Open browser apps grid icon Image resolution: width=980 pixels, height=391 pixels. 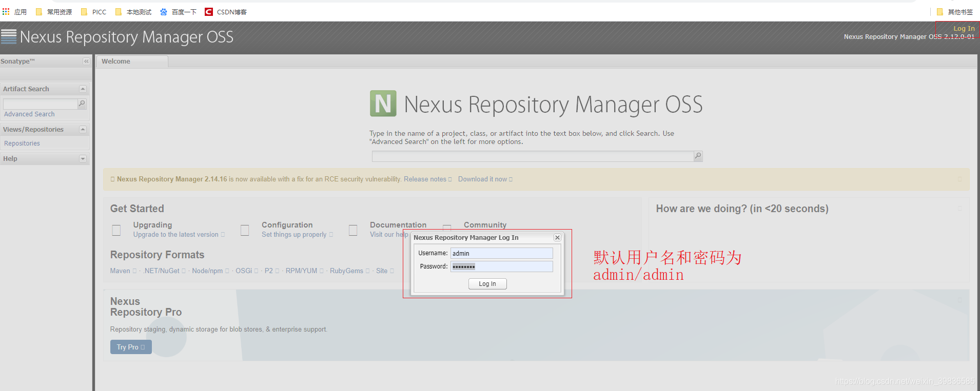(6, 11)
